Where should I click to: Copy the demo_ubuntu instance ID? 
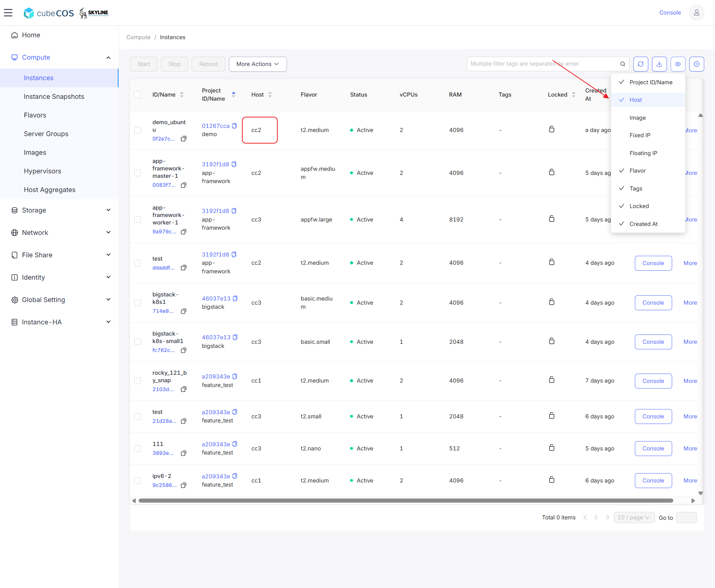click(183, 139)
